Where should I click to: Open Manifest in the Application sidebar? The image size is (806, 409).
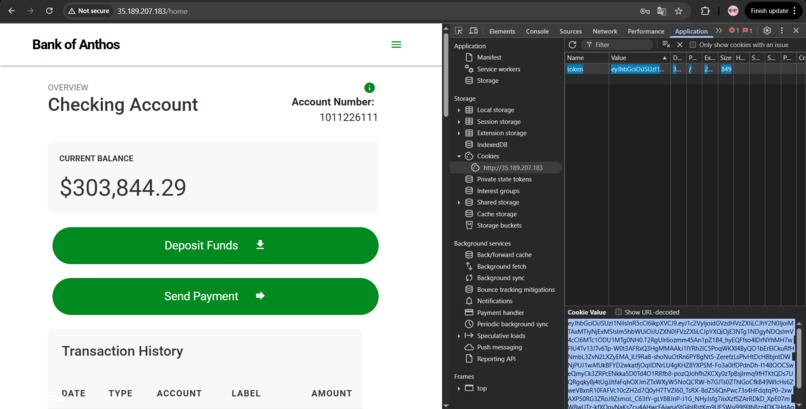pos(489,58)
